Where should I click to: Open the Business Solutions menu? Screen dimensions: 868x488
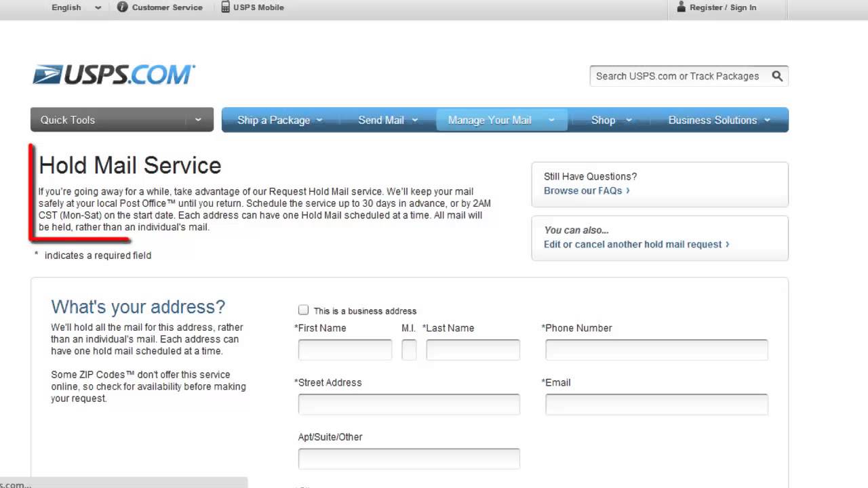point(719,120)
